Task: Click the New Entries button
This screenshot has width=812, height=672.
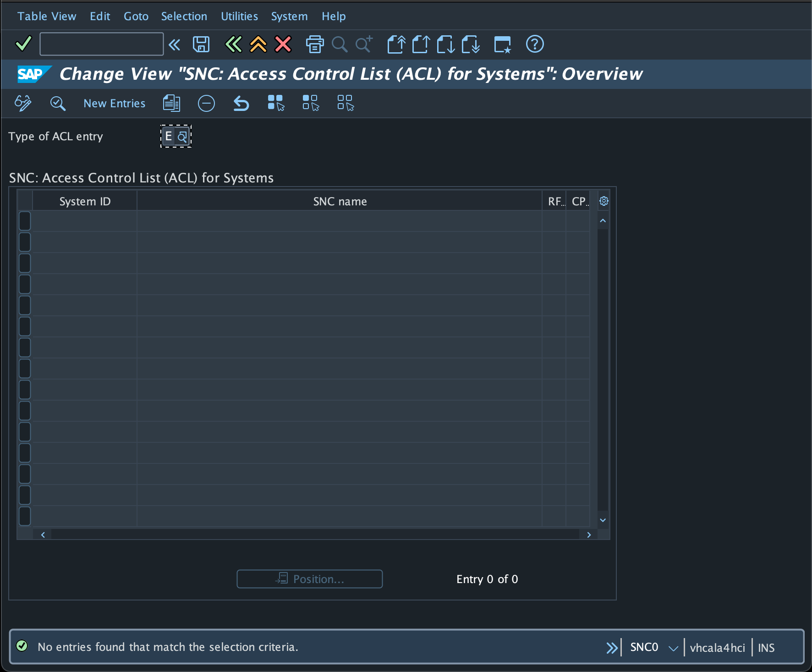Action: [114, 104]
